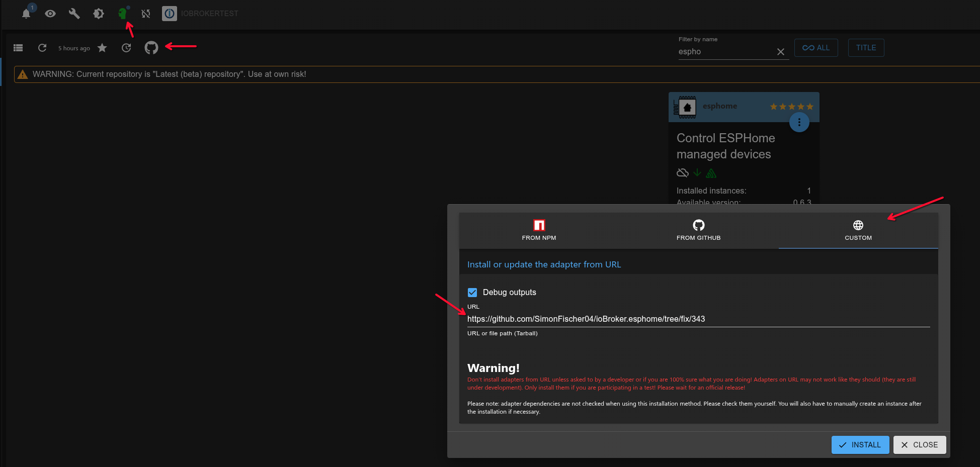Click the green down arrow on esphome card

coord(697,173)
